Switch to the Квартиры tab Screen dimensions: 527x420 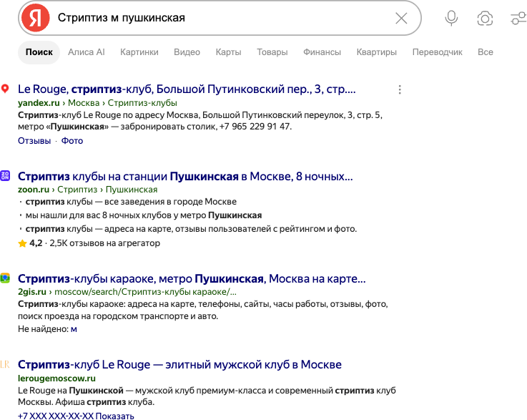[x=376, y=52]
